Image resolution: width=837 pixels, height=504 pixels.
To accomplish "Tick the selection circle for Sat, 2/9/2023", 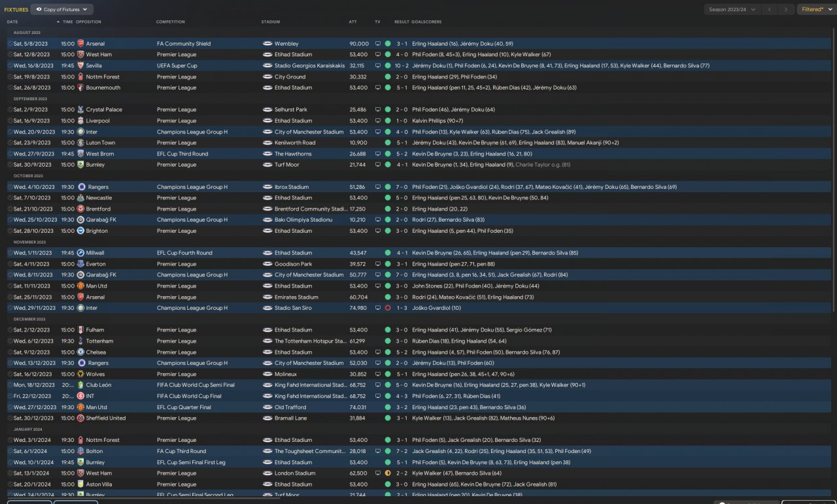I will click(10, 110).
